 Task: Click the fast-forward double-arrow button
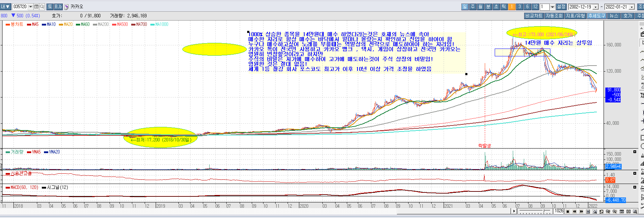tap(581, 211)
